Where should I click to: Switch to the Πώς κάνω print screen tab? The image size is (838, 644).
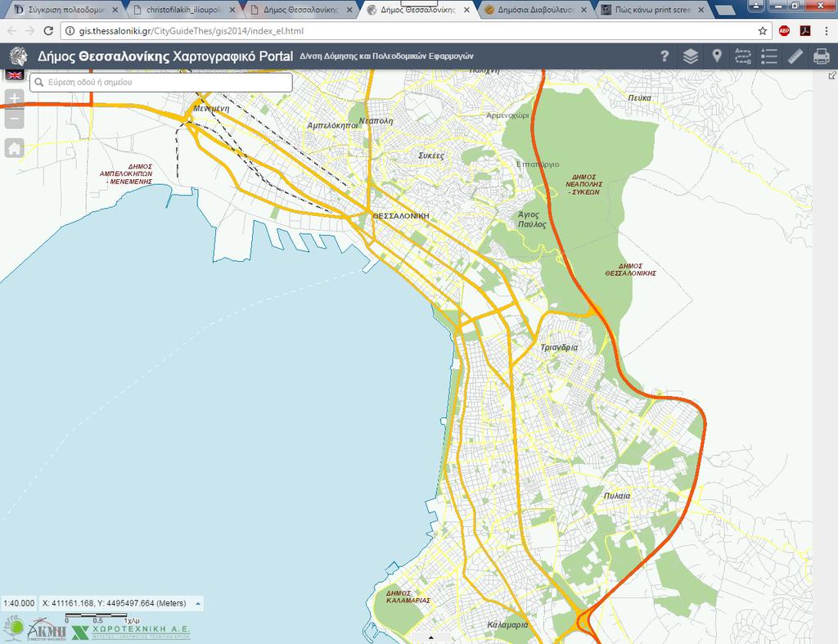[653, 10]
